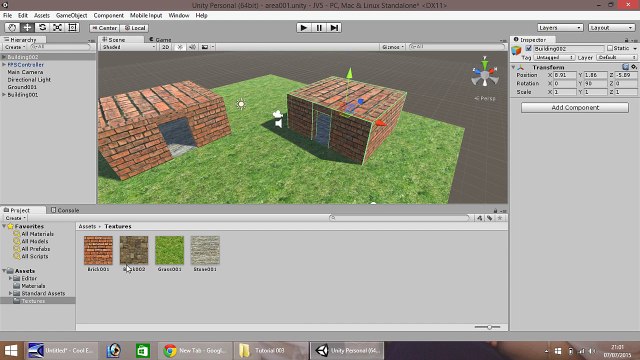Toggle Local handle rotation button
640x360 pixels.
pyautogui.click(x=134, y=28)
